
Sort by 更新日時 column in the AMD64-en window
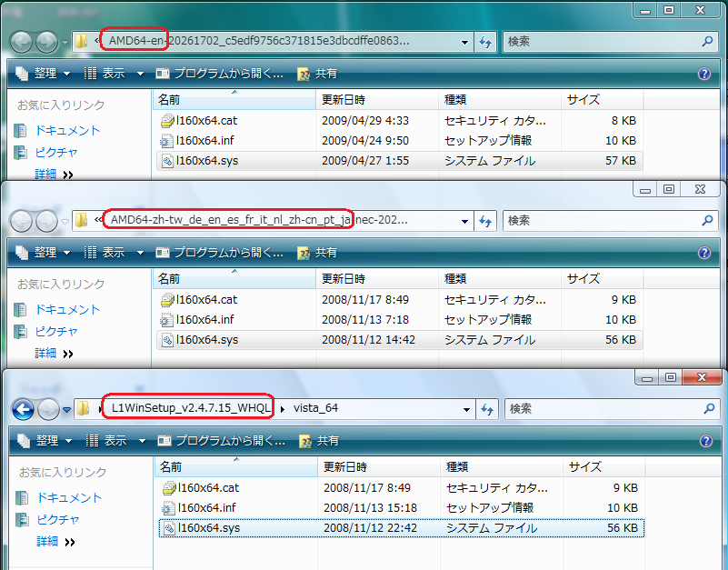tap(344, 97)
